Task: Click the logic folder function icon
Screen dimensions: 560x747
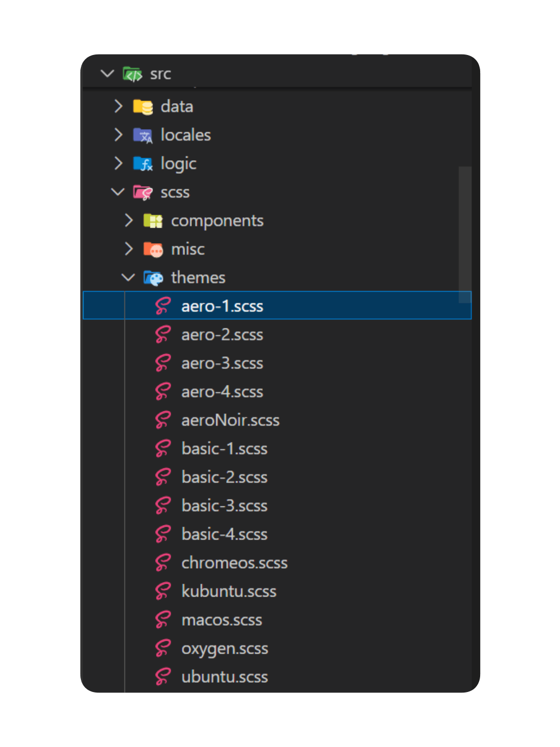Action: click(144, 163)
